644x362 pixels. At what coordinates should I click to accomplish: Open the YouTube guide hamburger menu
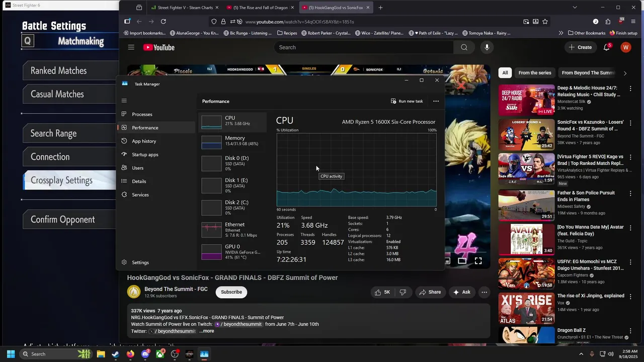131,47
